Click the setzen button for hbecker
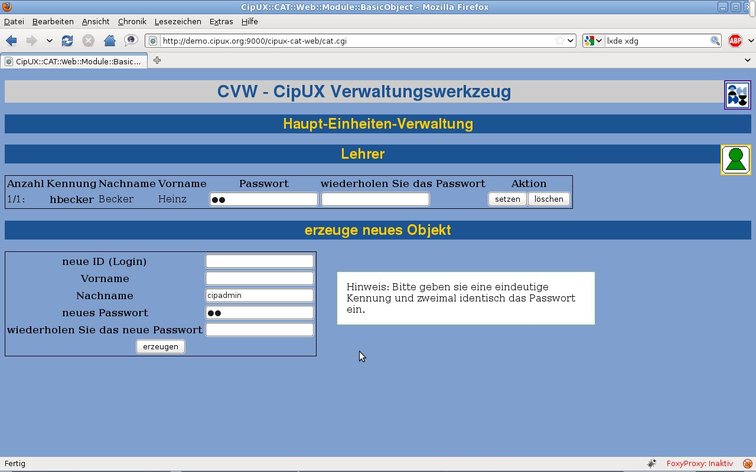Image resolution: width=756 pixels, height=472 pixels. pyautogui.click(x=508, y=199)
